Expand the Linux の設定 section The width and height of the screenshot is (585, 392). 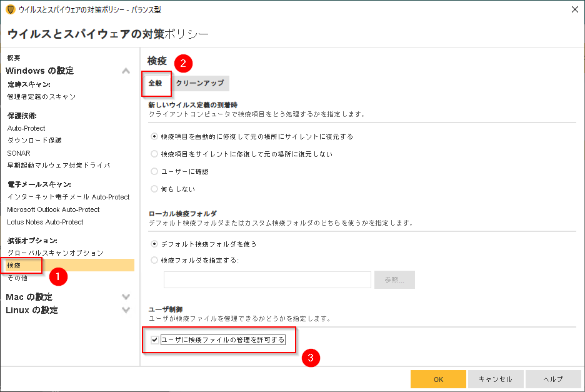[x=126, y=310]
